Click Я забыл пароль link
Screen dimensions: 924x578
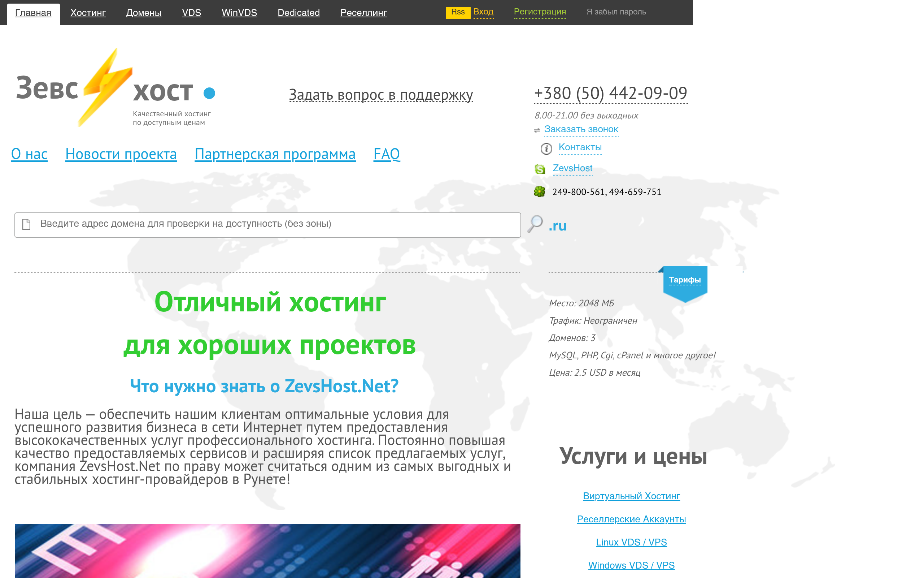point(616,12)
